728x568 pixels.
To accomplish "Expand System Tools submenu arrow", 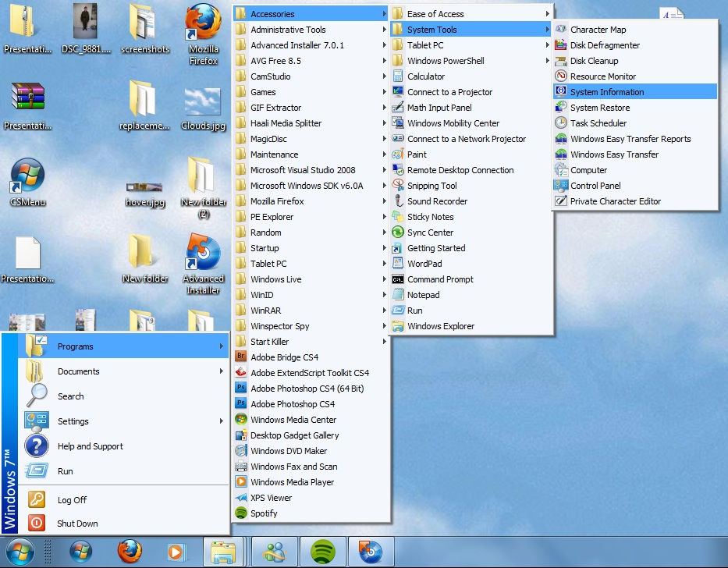I will click(x=548, y=30).
